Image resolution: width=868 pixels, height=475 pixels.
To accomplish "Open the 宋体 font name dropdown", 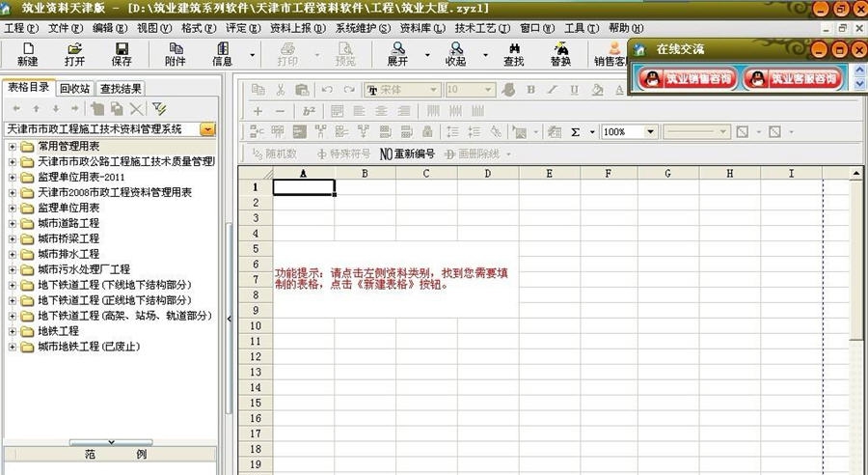I will tap(435, 89).
